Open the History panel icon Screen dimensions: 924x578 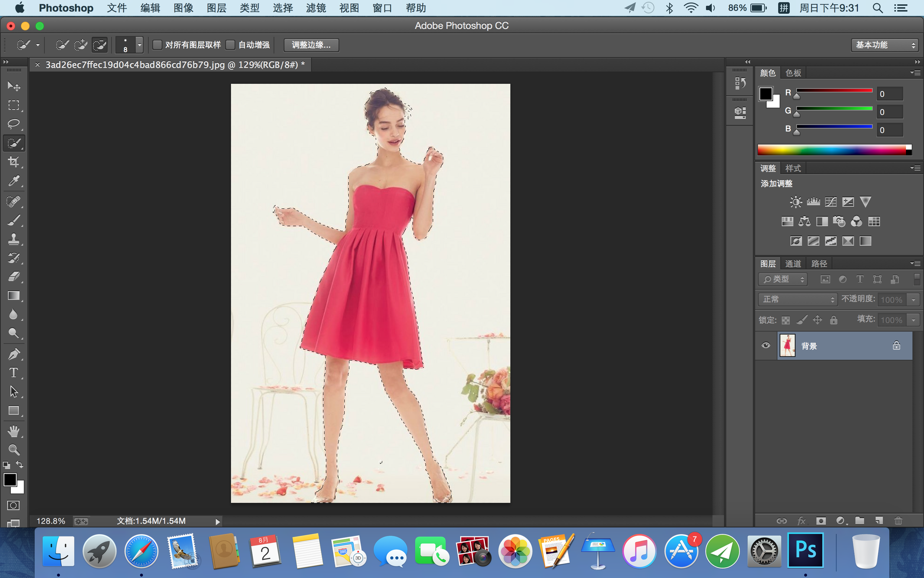(740, 83)
